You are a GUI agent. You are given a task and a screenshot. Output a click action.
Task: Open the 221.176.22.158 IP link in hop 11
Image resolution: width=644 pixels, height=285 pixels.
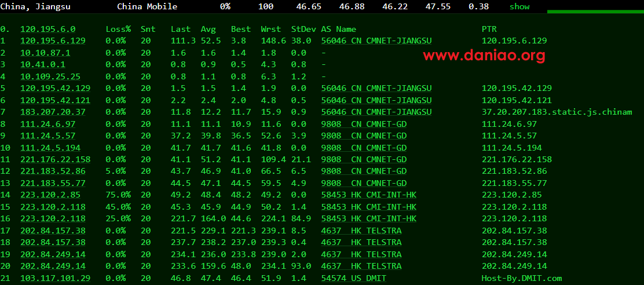pyautogui.click(x=56, y=159)
